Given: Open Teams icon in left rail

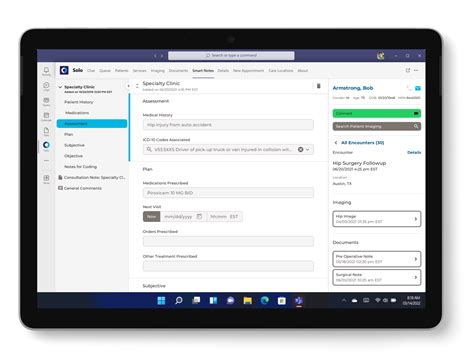Looking at the screenshot, I should click(x=46, y=101).
